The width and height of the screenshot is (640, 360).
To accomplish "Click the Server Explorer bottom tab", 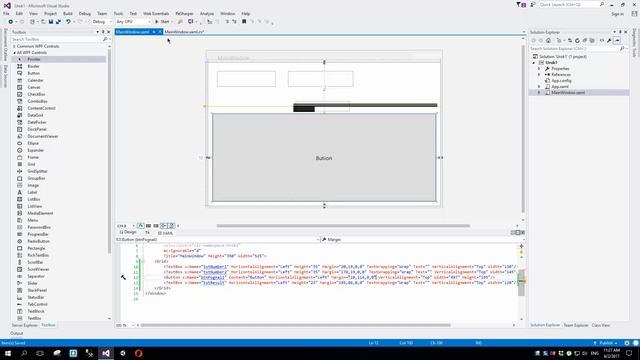I will (24, 325).
